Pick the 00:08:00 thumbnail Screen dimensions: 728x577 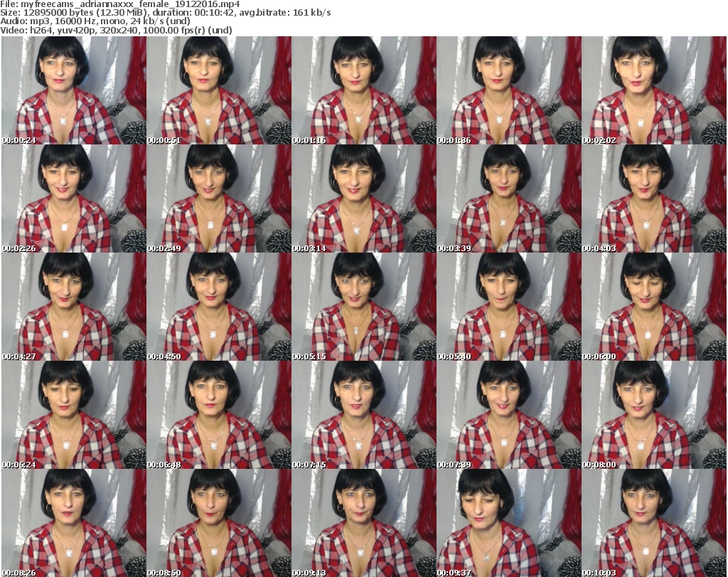click(x=653, y=415)
